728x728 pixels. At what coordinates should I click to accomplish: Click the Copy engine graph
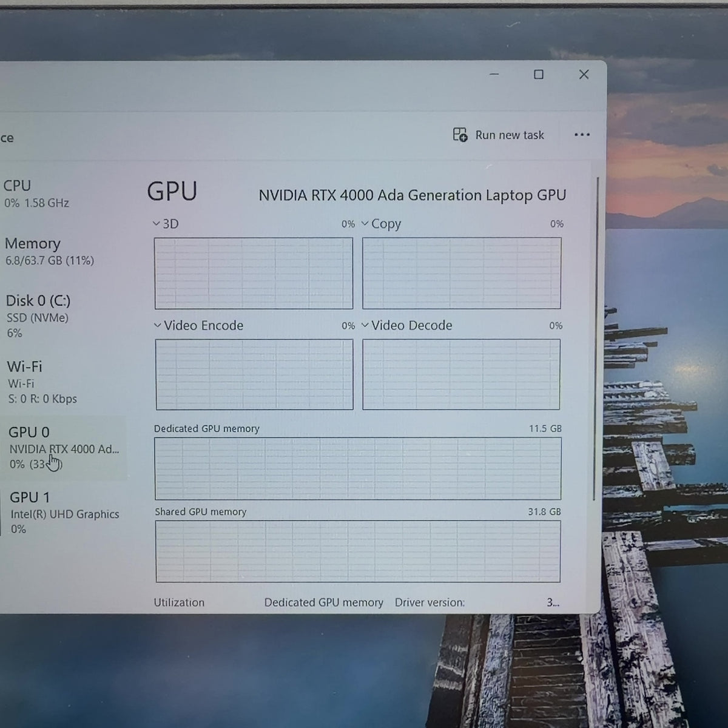coord(462,273)
